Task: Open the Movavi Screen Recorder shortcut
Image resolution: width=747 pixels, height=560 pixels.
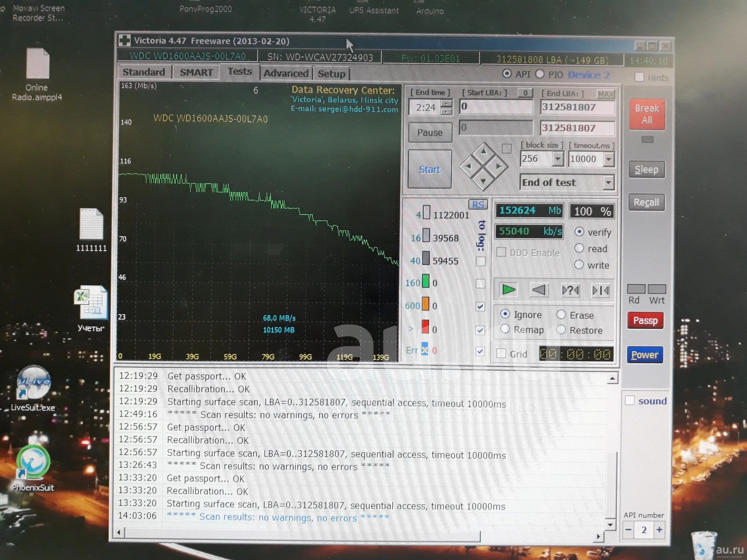Action: (x=38, y=13)
